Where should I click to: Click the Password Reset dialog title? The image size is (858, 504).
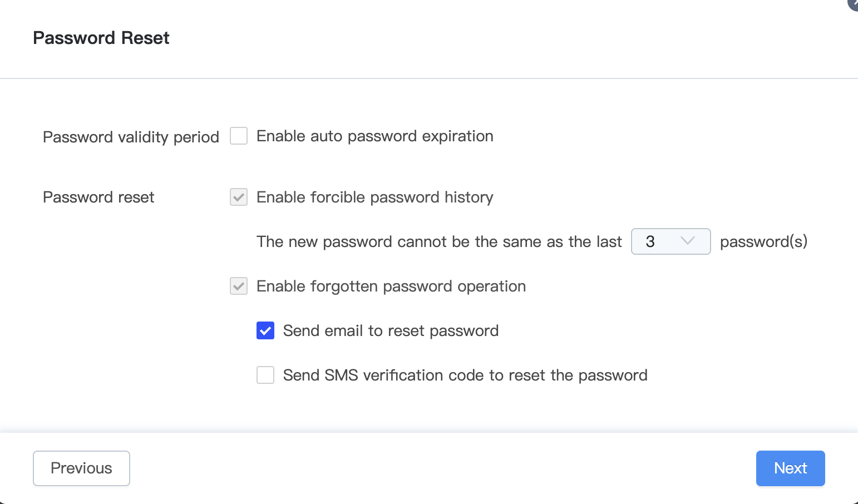(x=101, y=38)
